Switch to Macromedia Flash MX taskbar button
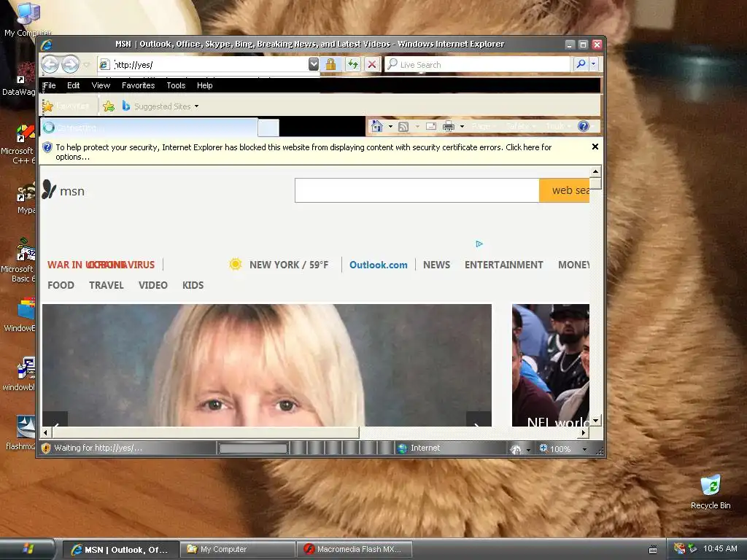 tap(355, 549)
